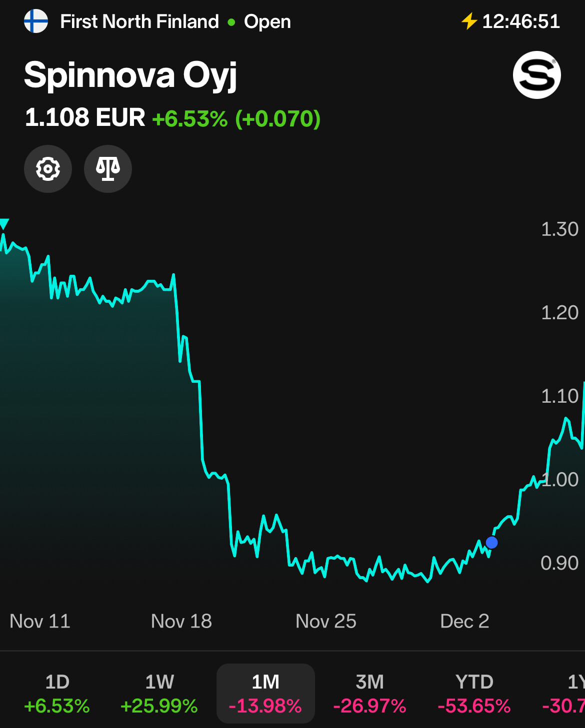585x728 pixels.
Task: Tap the 1.108 EUR price
Action: coord(85,118)
